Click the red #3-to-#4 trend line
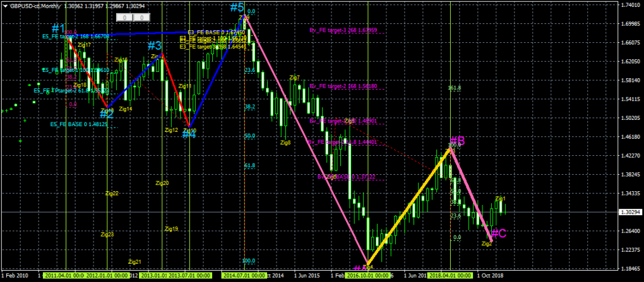The height and width of the screenshot is (282, 644). click(x=176, y=90)
